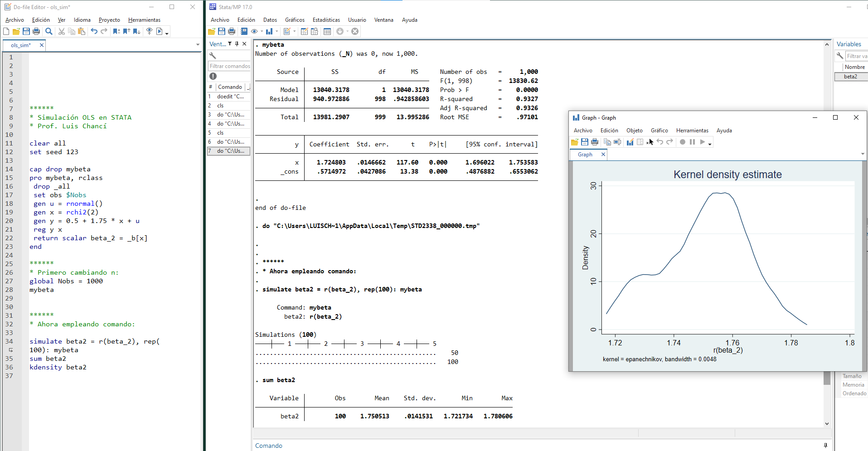868x451 pixels.
Task: Open the Variables Manager icon
Action: click(x=327, y=31)
